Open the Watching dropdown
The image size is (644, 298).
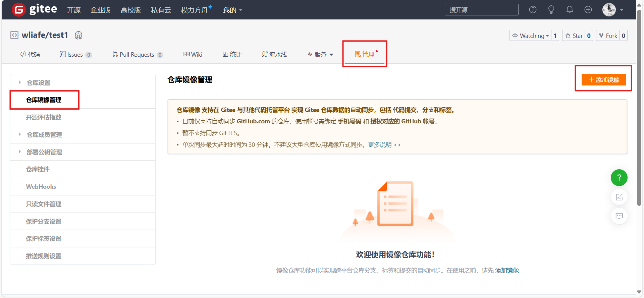[x=531, y=36]
